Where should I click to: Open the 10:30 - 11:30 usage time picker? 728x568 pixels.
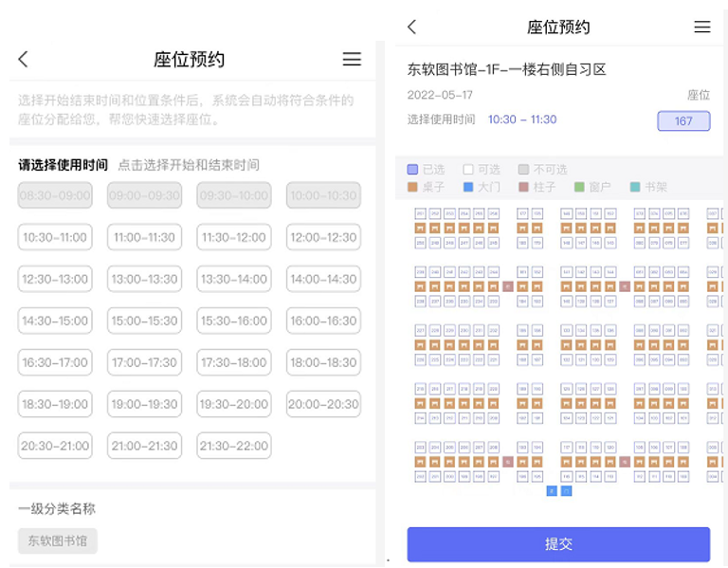click(x=522, y=119)
